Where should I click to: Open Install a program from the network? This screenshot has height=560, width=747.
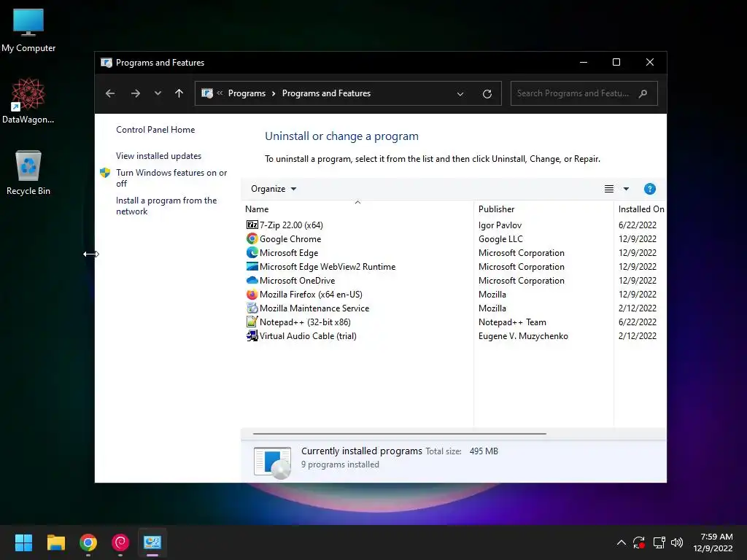point(166,206)
